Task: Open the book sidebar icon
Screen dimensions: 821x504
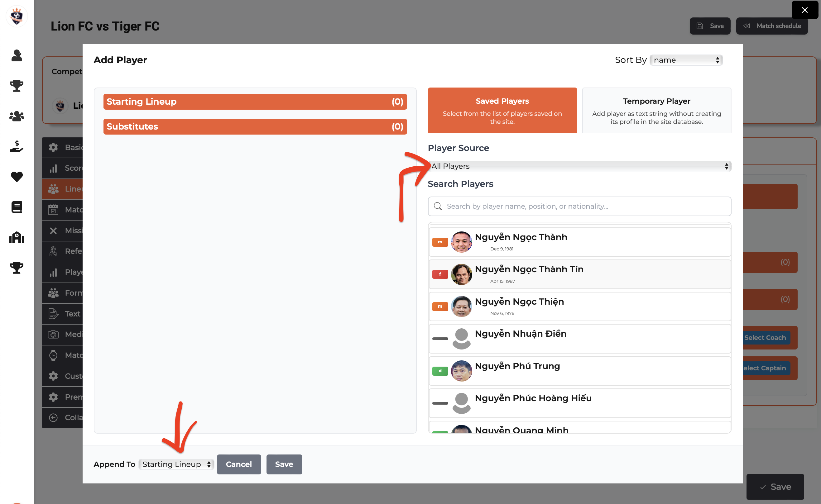Action: [17, 207]
